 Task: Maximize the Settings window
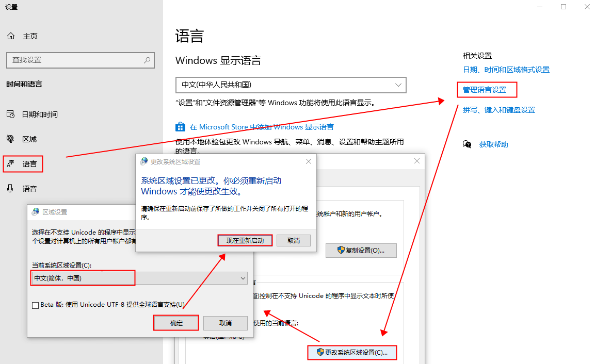tap(564, 7)
